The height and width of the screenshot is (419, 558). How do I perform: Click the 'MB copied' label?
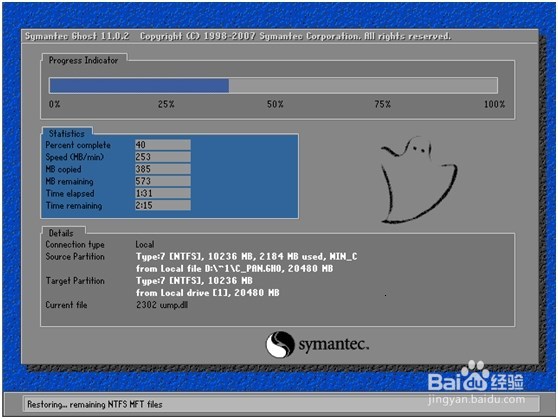coord(63,169)
